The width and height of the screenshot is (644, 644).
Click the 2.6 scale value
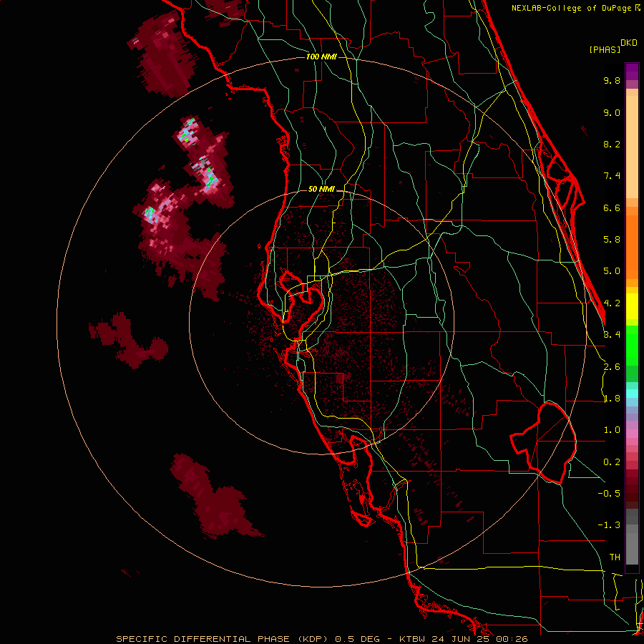pyautogui.click(x=612, y=367)
